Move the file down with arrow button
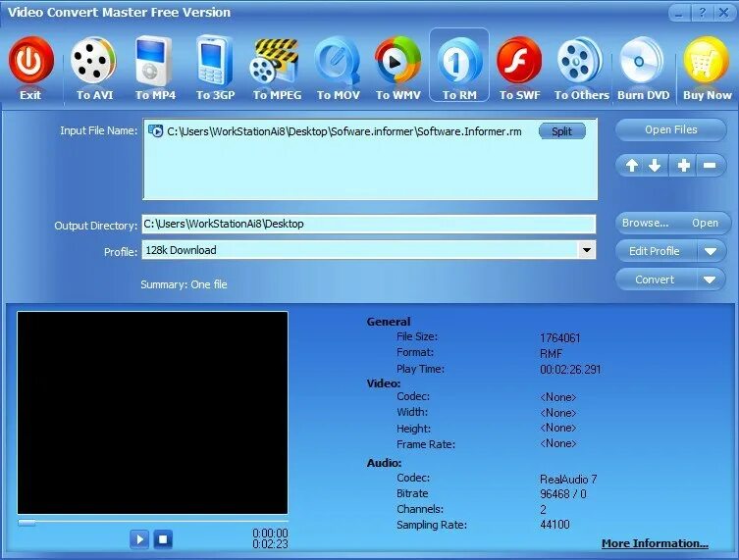Screen dimensions: 739x560 (x=655, y=166)
